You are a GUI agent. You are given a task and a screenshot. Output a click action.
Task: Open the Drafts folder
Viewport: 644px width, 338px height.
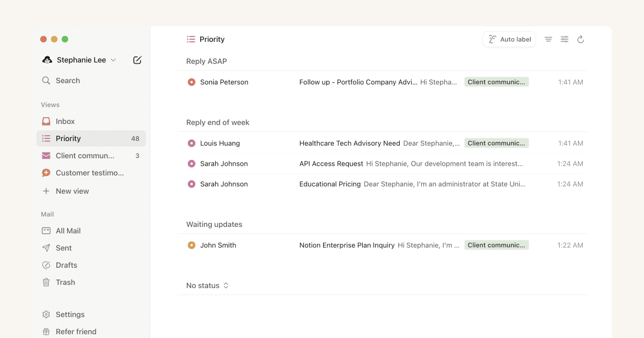67,264
